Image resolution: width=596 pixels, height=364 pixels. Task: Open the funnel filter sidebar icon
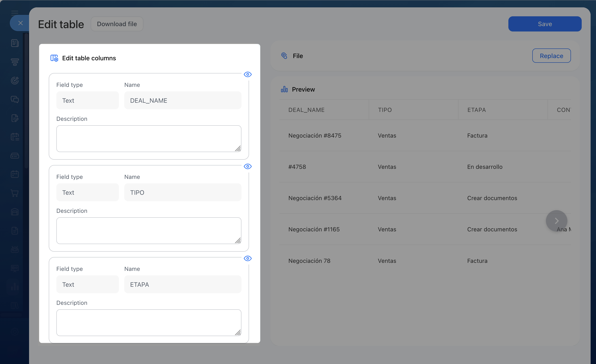(15, 62)
